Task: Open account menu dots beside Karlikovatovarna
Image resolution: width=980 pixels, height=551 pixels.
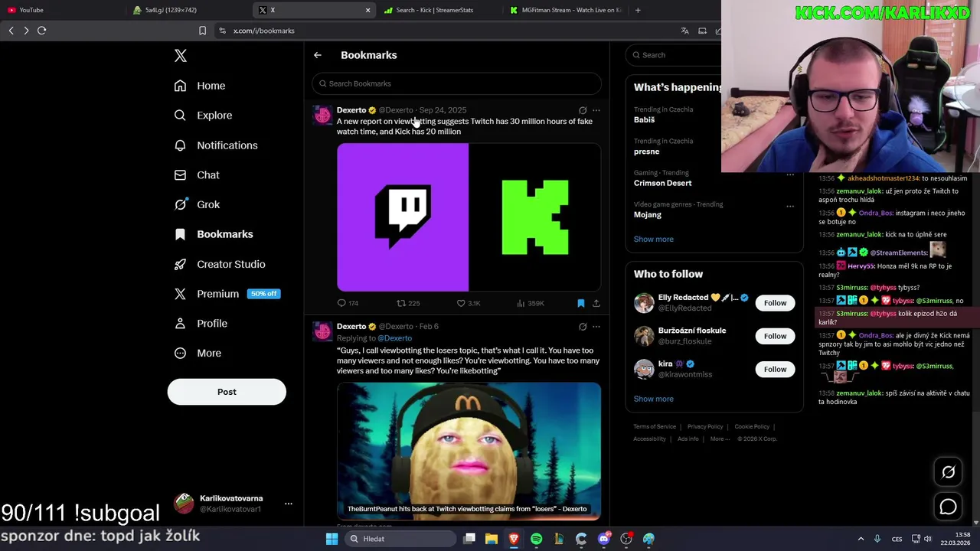Action: [289, 504]
